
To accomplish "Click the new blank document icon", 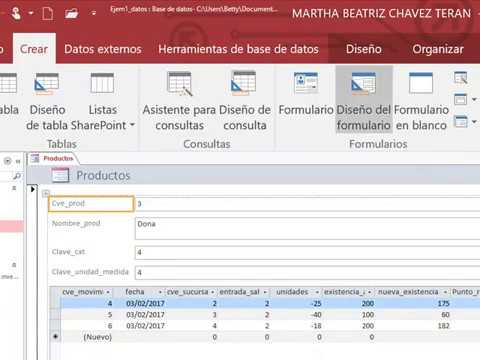I will [x=48, y=14].
